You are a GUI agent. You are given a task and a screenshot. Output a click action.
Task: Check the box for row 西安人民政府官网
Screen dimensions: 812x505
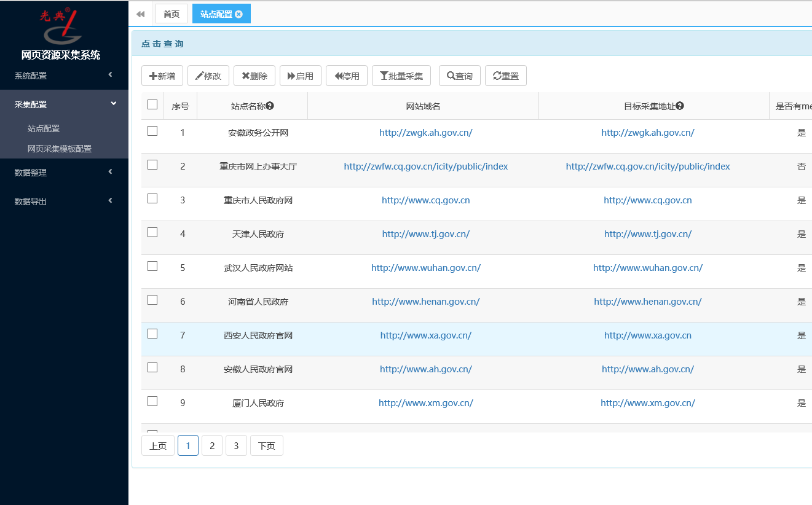(x=152, y=334)
